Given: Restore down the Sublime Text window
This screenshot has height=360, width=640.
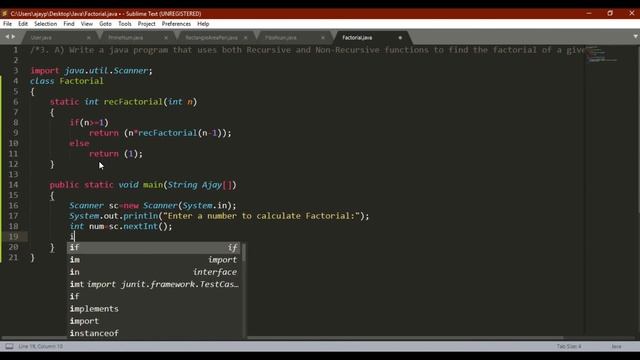Looking at the screenshot, I should click(x=610, y=13).
